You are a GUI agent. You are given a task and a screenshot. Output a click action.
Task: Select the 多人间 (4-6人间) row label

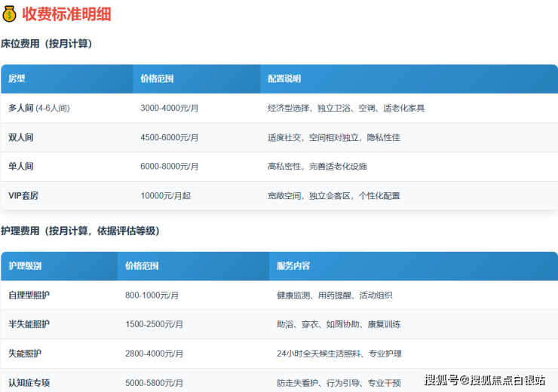click(x=38, y=108)
